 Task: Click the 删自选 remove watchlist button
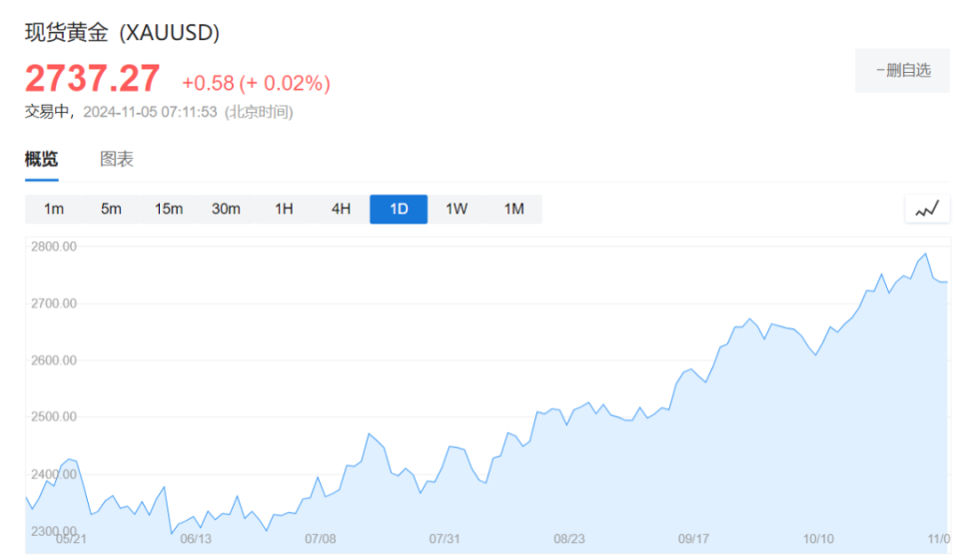[902, 70]
